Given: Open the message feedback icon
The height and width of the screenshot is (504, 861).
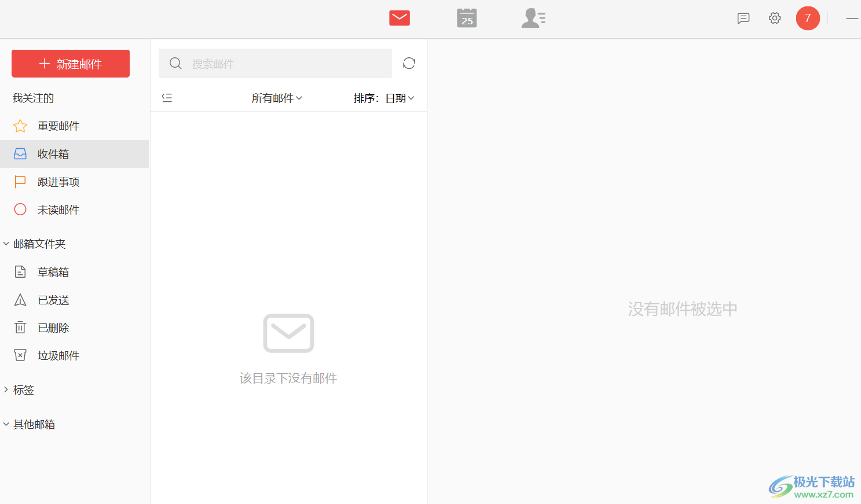Looking at the screenshot, I should coord(743,19).
